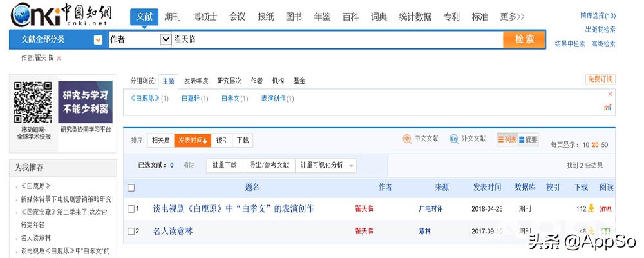This screenshot has width=644, height=258.
Task: Click the CNKI logo
Action: click(x=61, y=14)
